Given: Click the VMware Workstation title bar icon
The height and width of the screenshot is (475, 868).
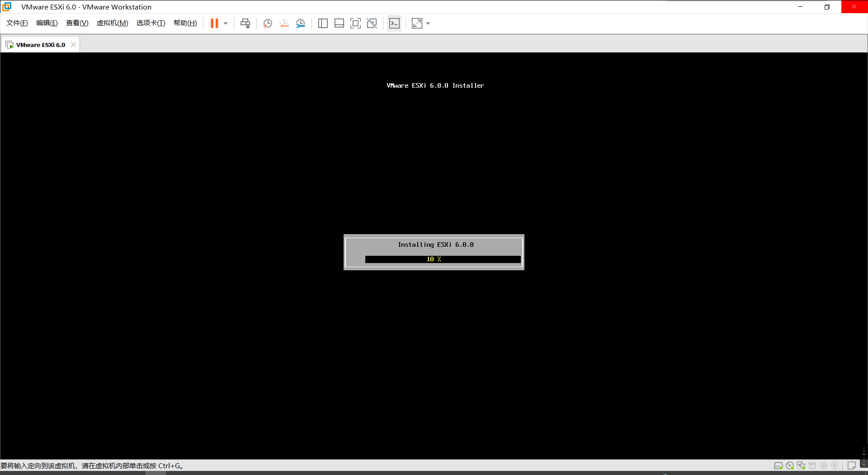Looking at the screenshot, I should [7, 7].
